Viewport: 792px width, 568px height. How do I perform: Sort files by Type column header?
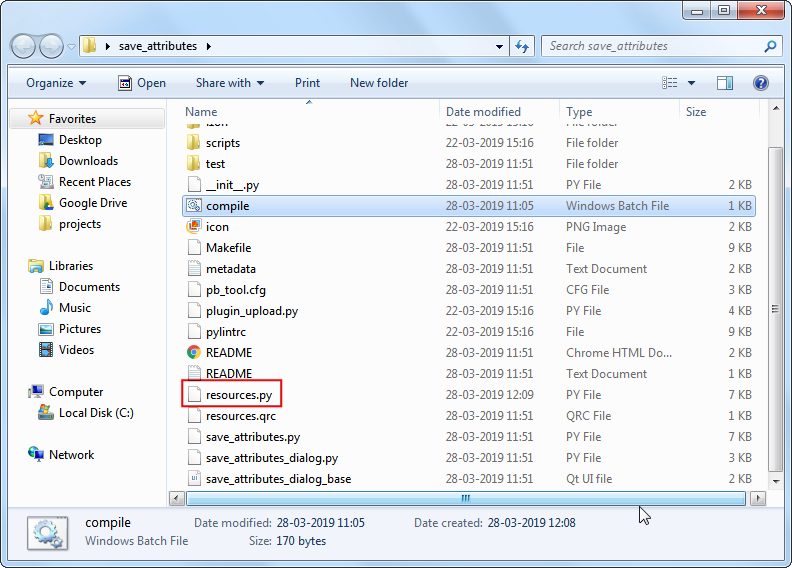(x=579, y=112)
